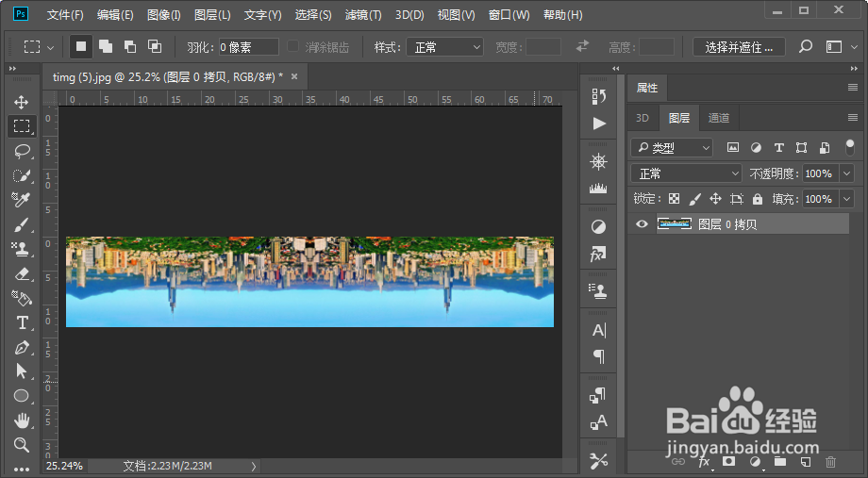The image size is (868, 478).
Task: Toggle lock transparent pixels
Action: coord(674,199)
